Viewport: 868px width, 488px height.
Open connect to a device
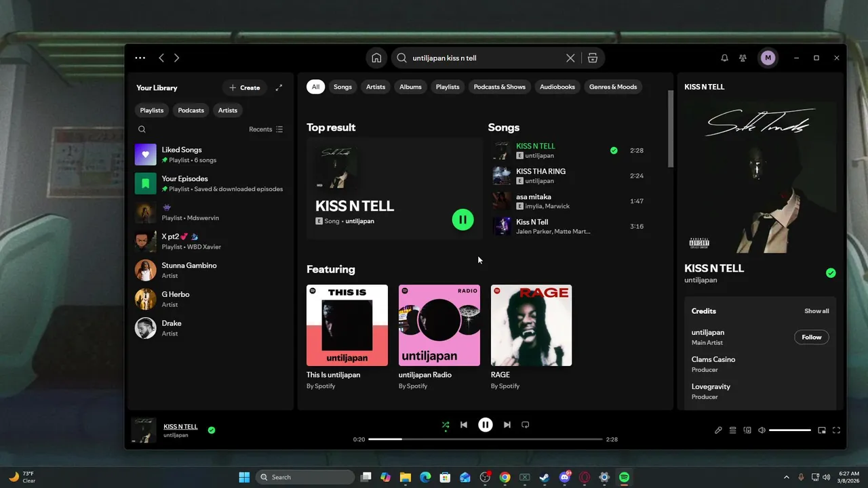click(747, 430)
